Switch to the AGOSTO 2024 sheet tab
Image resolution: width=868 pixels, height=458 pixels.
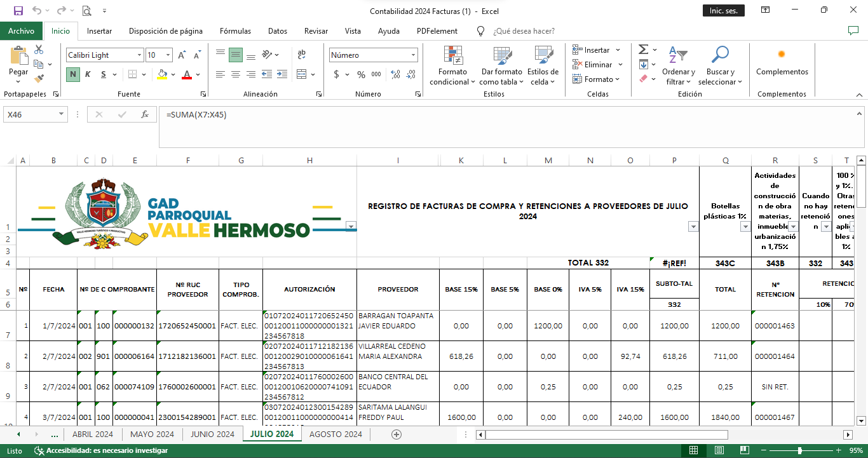(336, 434)
